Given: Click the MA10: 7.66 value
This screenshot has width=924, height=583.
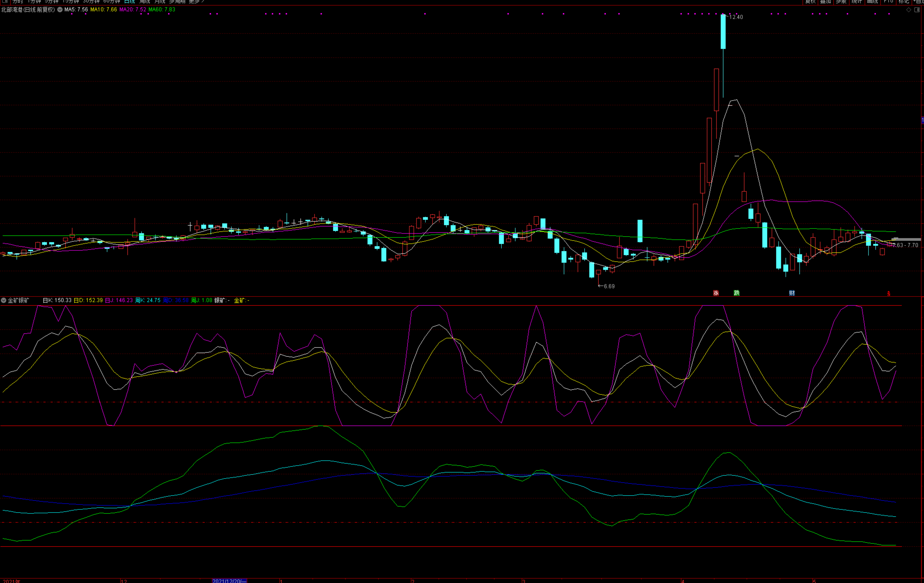Looking at the screenshot, I should [104, 10].
